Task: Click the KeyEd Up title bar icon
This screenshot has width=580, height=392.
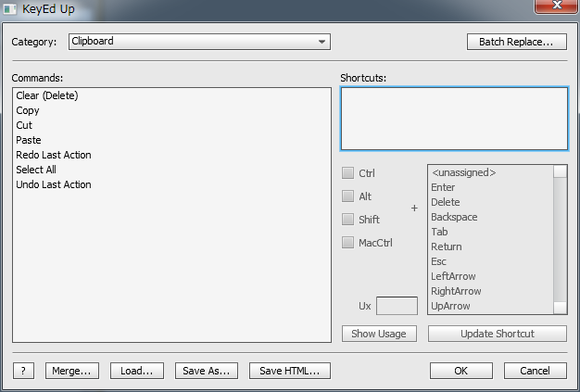Action: point(10,9)
